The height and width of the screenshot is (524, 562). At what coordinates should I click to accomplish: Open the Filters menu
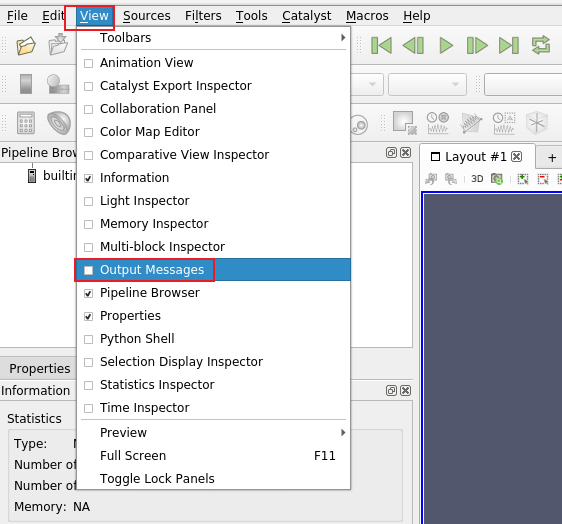tap(203, 16)
